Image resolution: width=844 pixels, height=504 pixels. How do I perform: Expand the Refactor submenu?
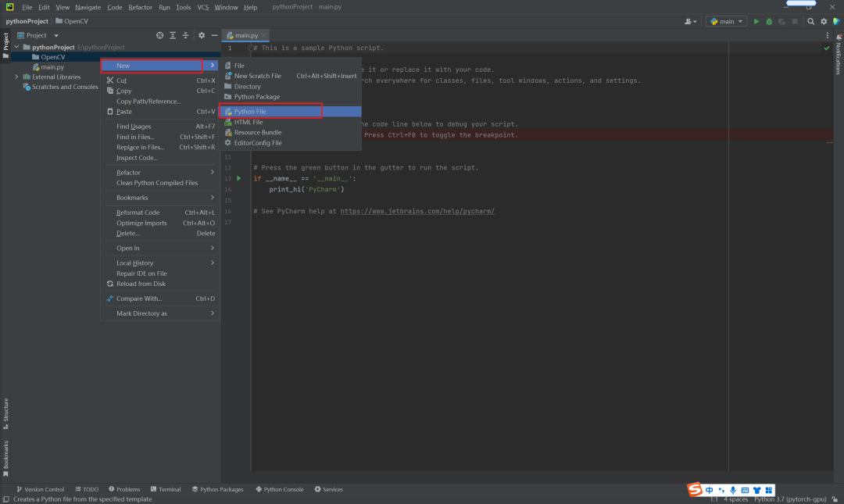[x=160, y=173]
